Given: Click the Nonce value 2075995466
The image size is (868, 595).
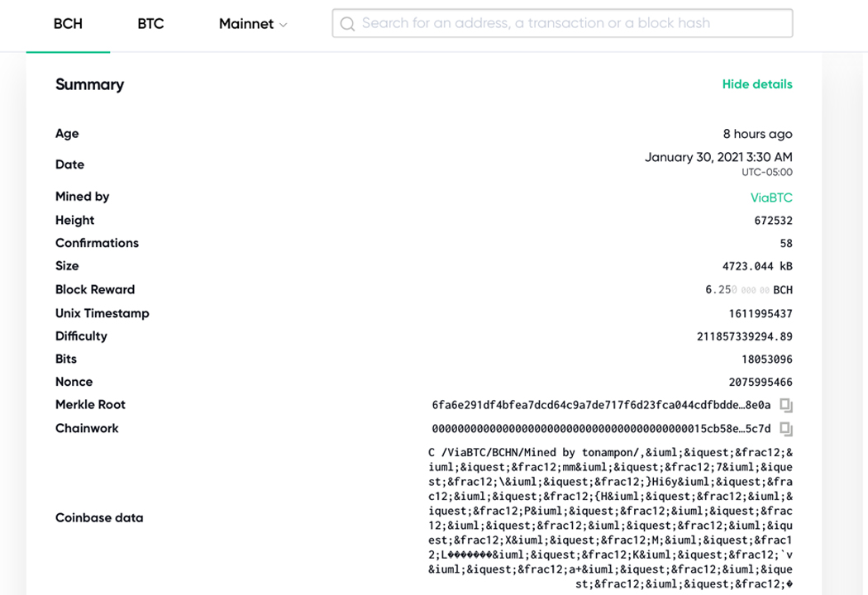Looking at the screenshot, I should pyautogui.click(x=760, y=382).
